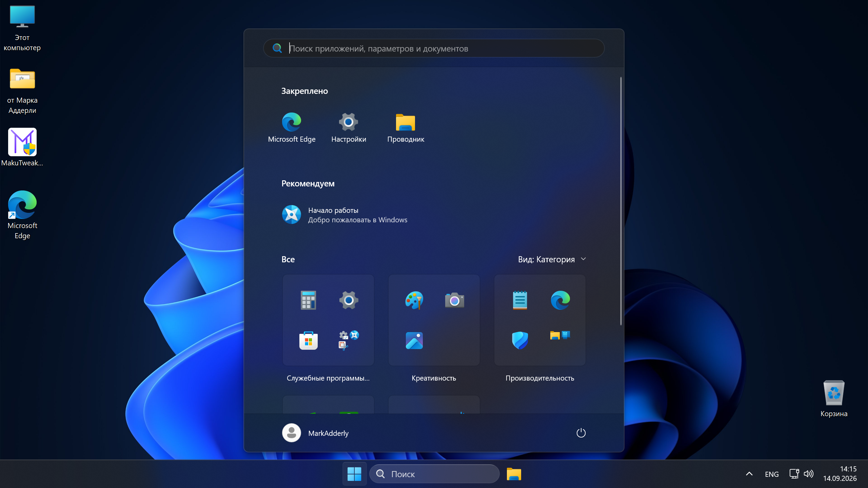Click the power button in Start menu
Viewport: 868px width, 488px height.
click(581, 433)
